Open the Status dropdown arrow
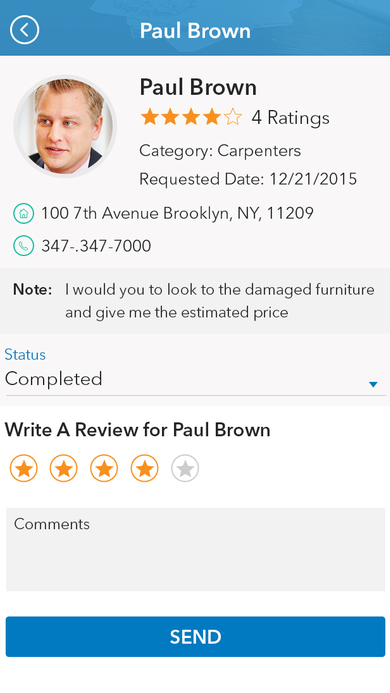Viewport: 390px width, 693px height. click(373, 385)
